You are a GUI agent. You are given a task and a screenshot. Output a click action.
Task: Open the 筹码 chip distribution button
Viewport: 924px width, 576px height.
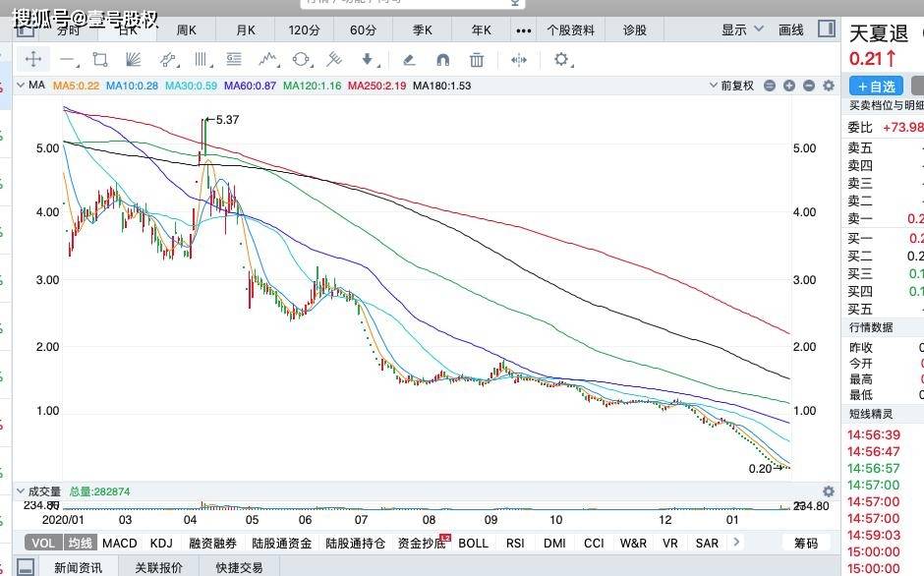805,543
